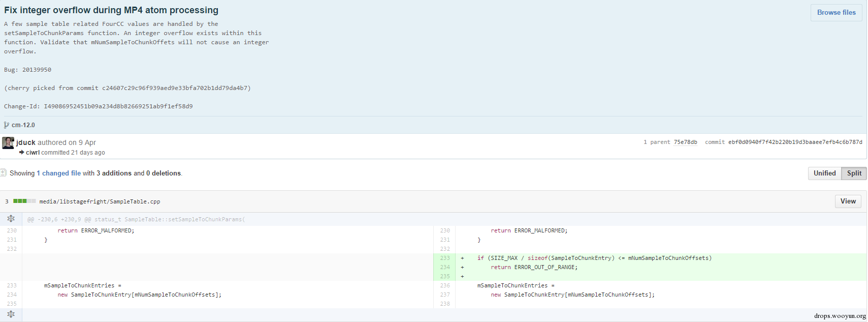The image size is (868, 322).
Task: Open committer ciwrl's profile
Action: click(33, 153)
